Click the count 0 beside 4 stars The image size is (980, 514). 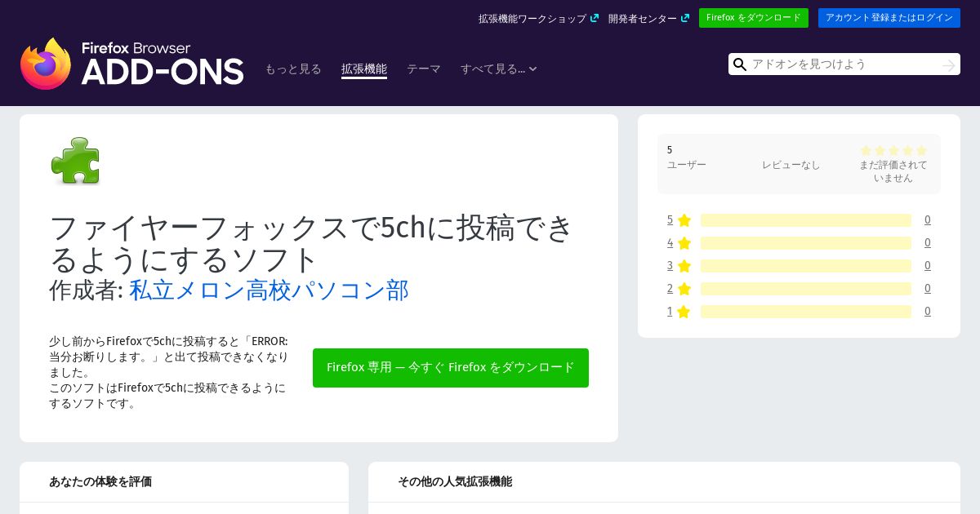pyautogui.click(x=928, y=243)
